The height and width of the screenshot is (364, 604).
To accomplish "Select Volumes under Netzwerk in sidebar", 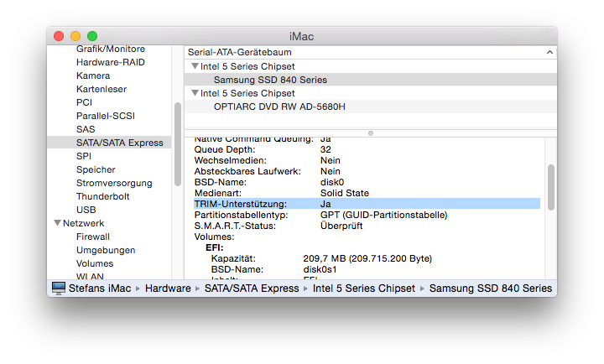I will (x=95, y=264).
